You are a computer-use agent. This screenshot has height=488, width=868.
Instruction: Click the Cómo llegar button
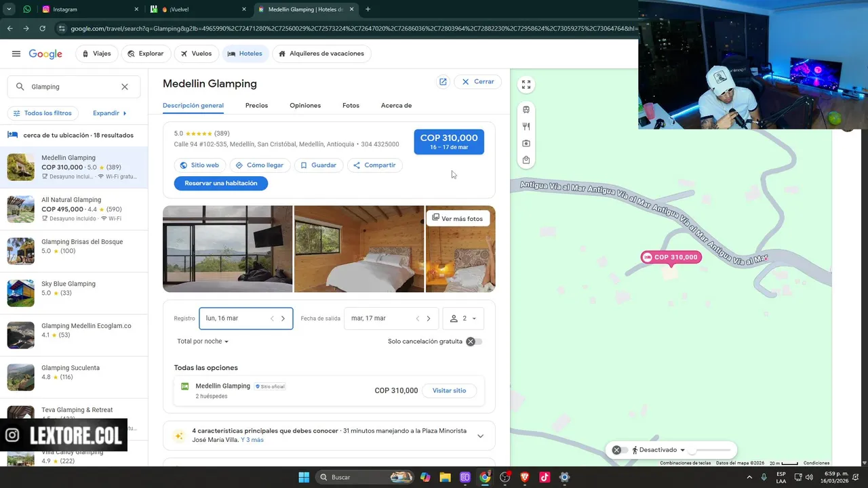click(260, 165)
